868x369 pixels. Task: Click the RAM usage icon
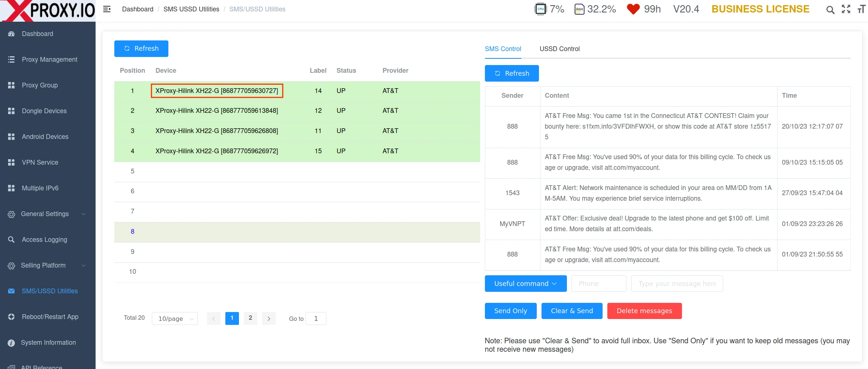tap(579, 9)
